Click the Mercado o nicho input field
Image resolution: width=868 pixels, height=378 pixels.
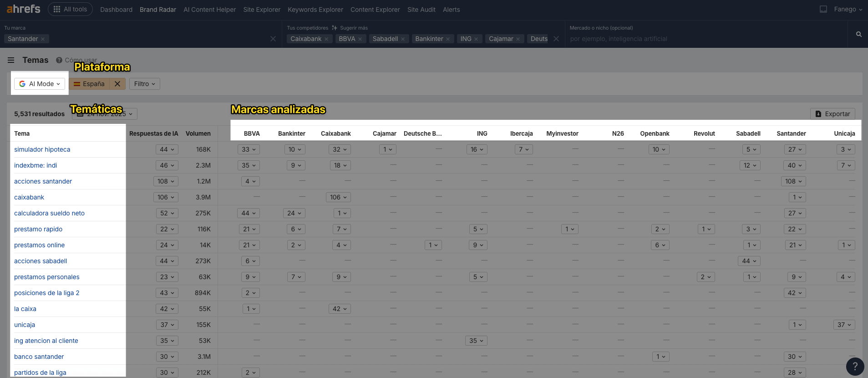coord(706,39)
